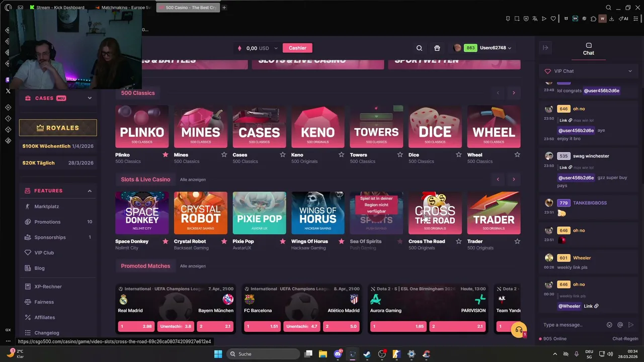644x362 pixels.
Task: Click Alle anzeigen next to Promoted Matches
Action: 193,266
